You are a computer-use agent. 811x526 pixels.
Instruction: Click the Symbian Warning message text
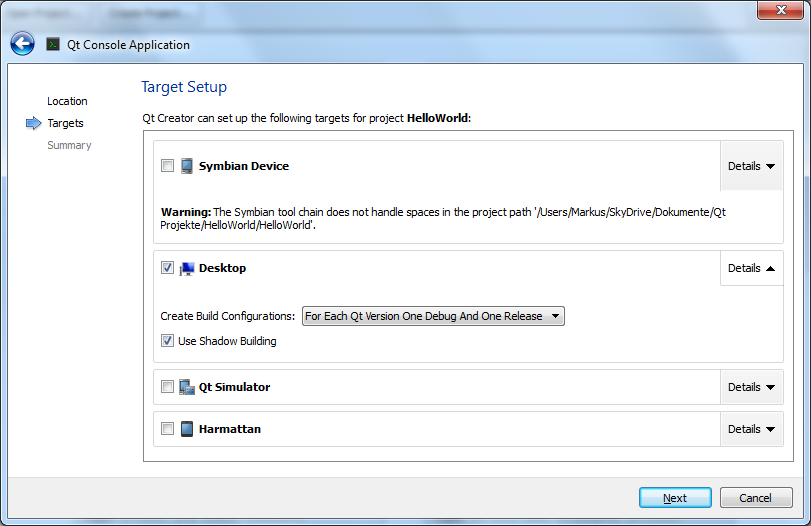click(x=443, y=218)
